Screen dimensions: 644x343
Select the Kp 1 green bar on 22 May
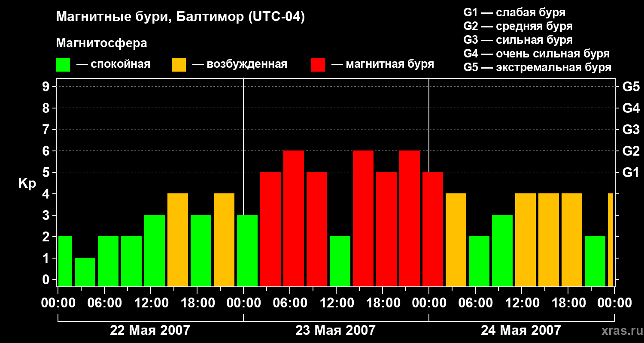[x=85, y=272]
